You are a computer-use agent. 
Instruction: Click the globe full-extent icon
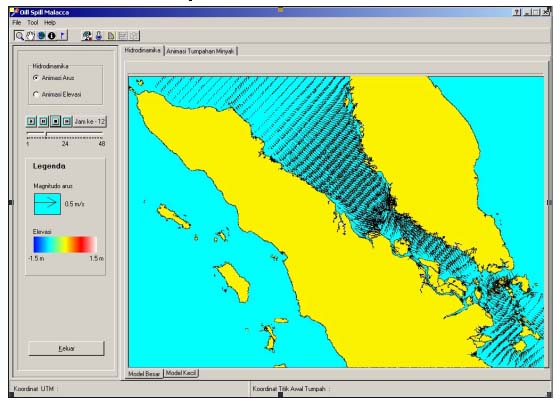[41, 36]
